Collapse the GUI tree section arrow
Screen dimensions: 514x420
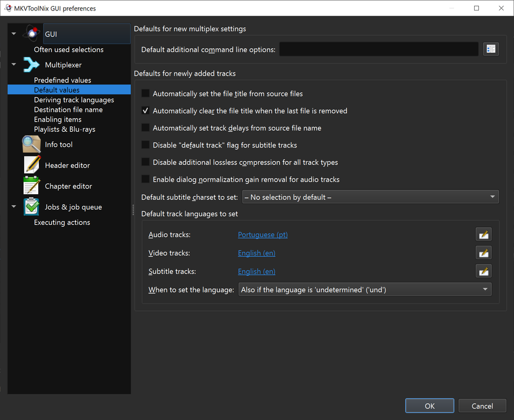pos(14,34)
